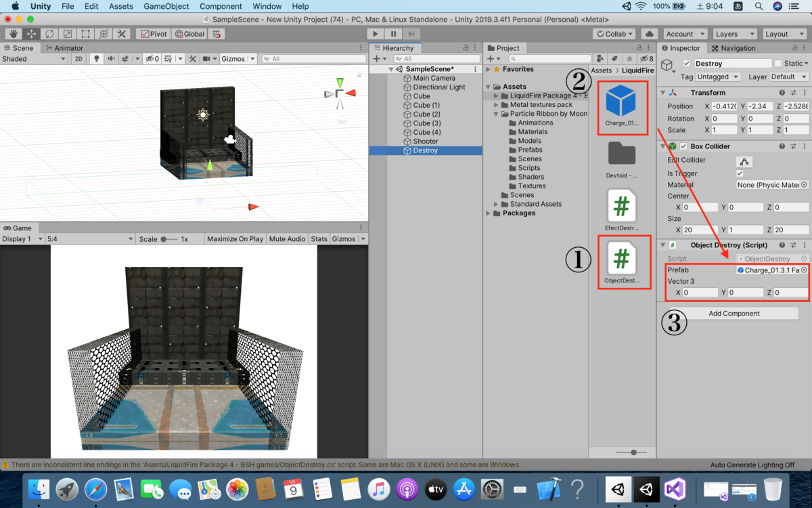
Task: Select the Transform tool in the toolbar
Action: (104, 34)
